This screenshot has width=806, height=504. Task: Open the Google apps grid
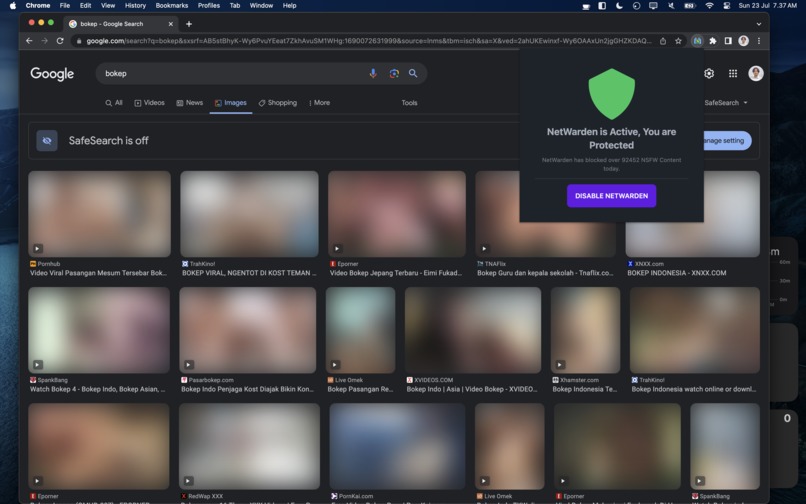[x=733, y=74]
